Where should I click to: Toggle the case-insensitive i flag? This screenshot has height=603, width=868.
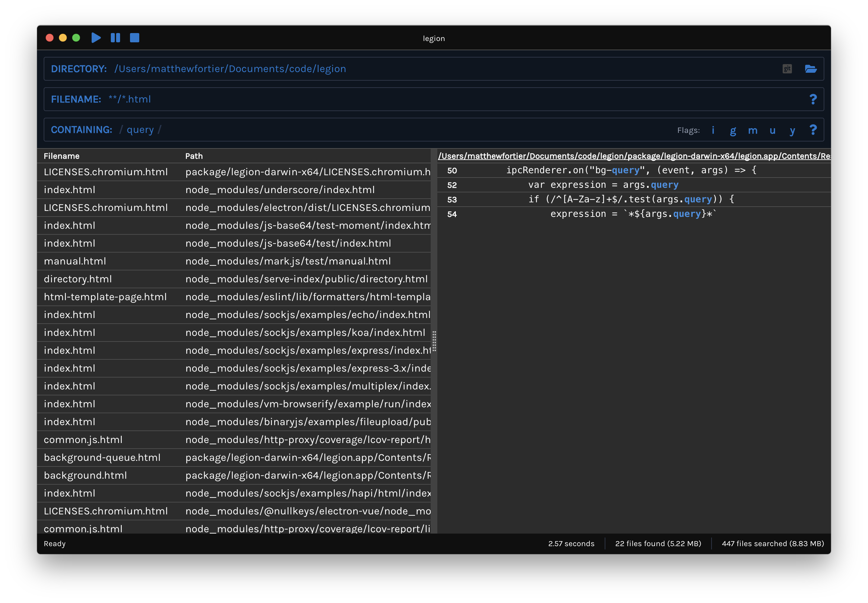(713, 130)
